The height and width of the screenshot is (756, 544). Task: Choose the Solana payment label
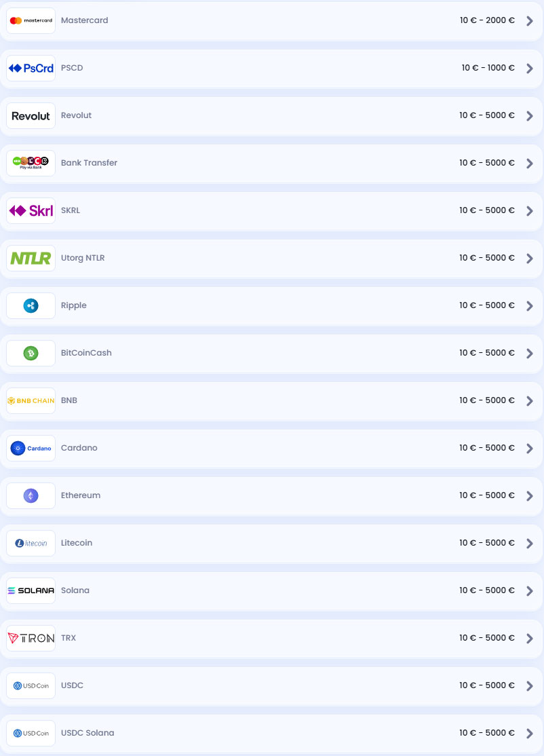pyautogui.click(x=75, y=590)
